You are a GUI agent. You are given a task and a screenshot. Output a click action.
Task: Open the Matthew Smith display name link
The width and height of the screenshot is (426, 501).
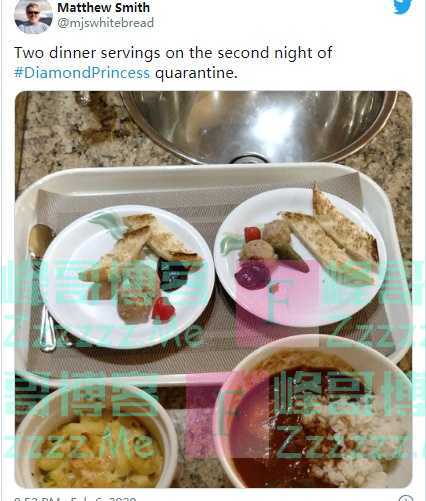coord(104,7)
